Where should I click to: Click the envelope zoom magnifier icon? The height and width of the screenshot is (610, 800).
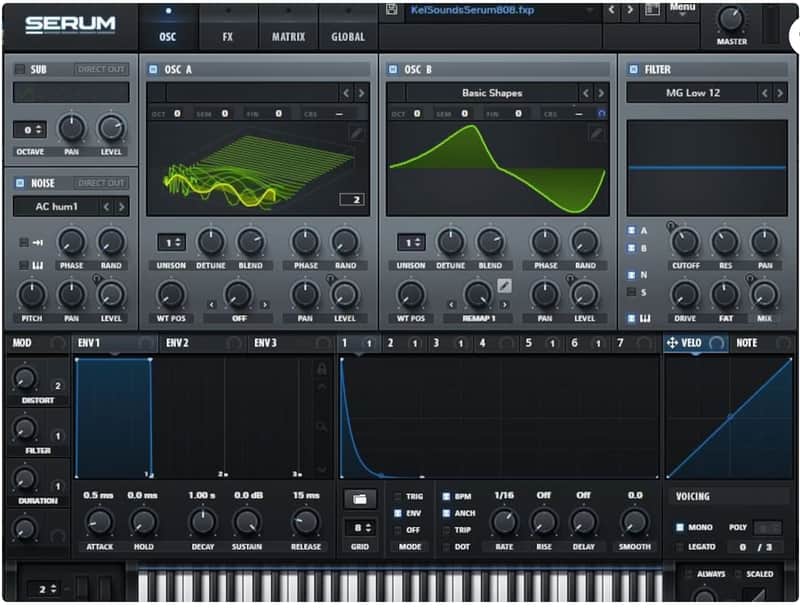[321, 426]
